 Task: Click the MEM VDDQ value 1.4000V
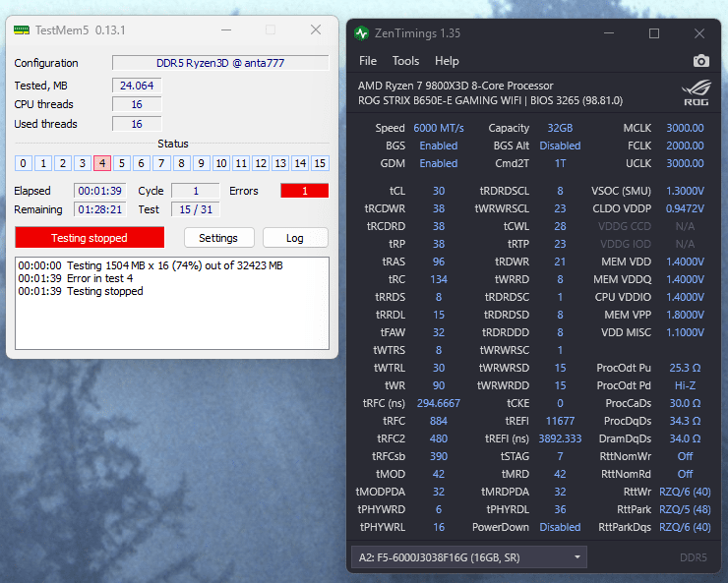point(685,279)
